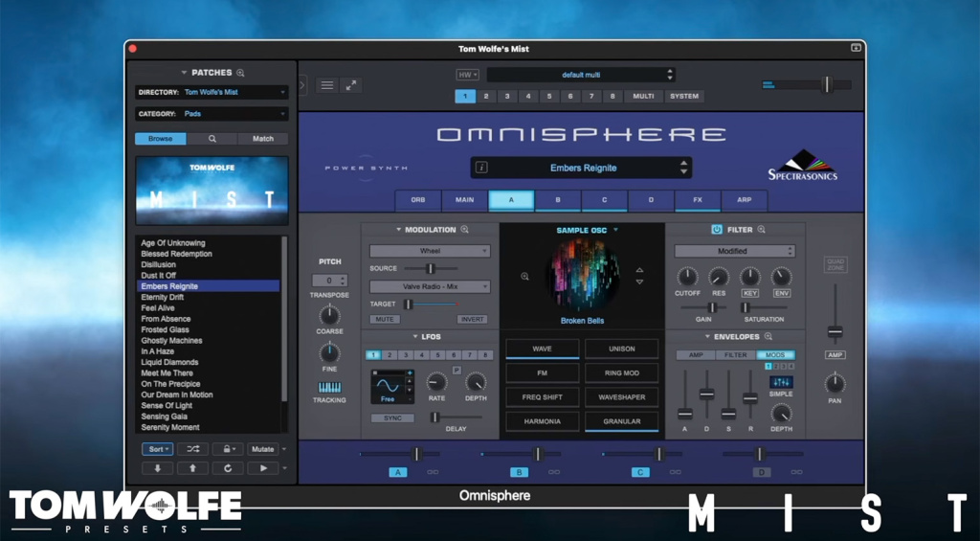This screenshot has height=541, width=980.
Task: Zoom the Envelopes section magnifier
Action: pyautogui.click(x=768, y=336)
